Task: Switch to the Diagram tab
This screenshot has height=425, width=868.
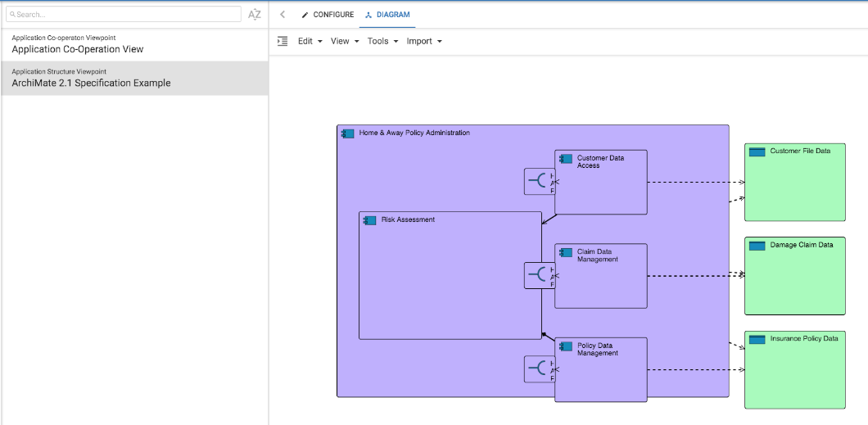Action: pyautogui.click(x=387, y=15)
